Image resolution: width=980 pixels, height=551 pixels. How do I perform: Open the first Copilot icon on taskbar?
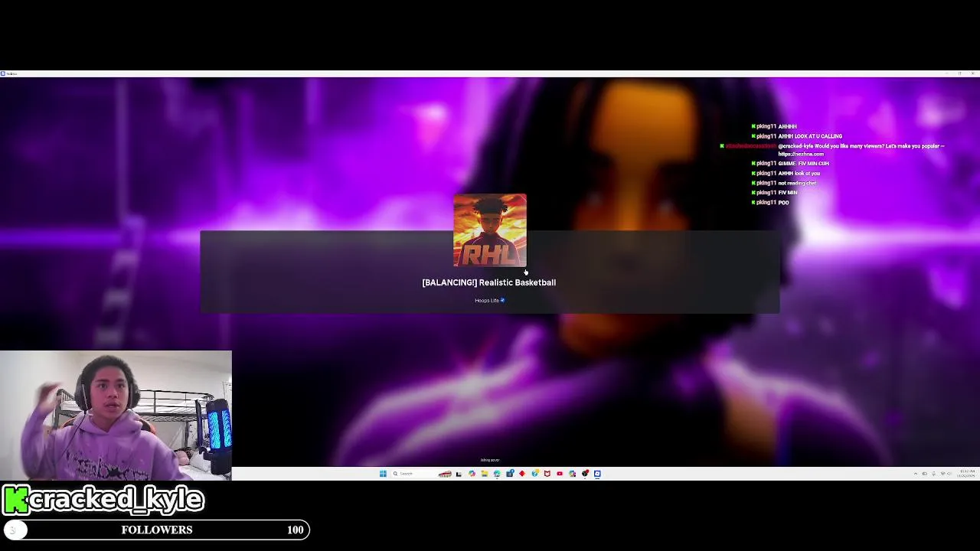pos(472,474)
